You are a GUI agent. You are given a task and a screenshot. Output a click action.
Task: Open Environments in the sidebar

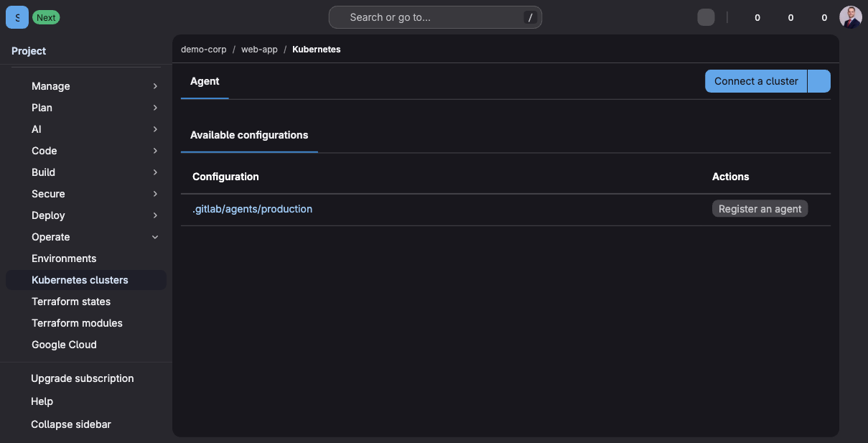(x=86, y=258)
